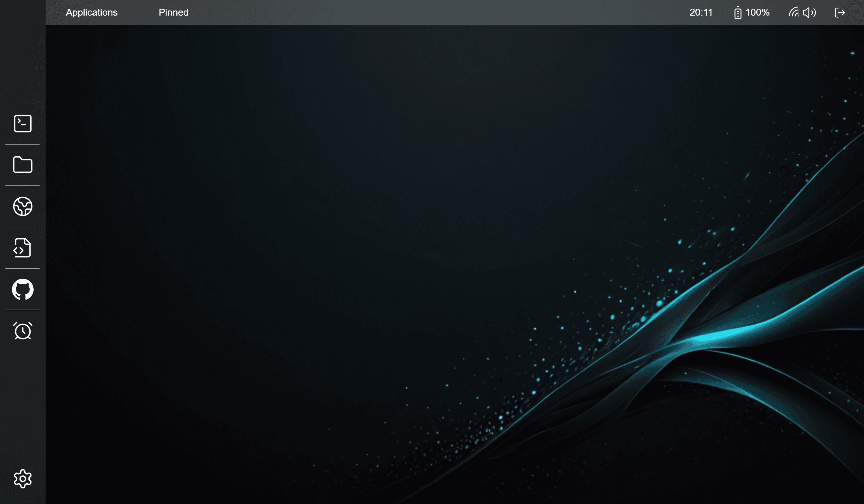This screenshot has height=504, width=864.
Task: Click empty top panel space after Pinned
Action: 411,12
